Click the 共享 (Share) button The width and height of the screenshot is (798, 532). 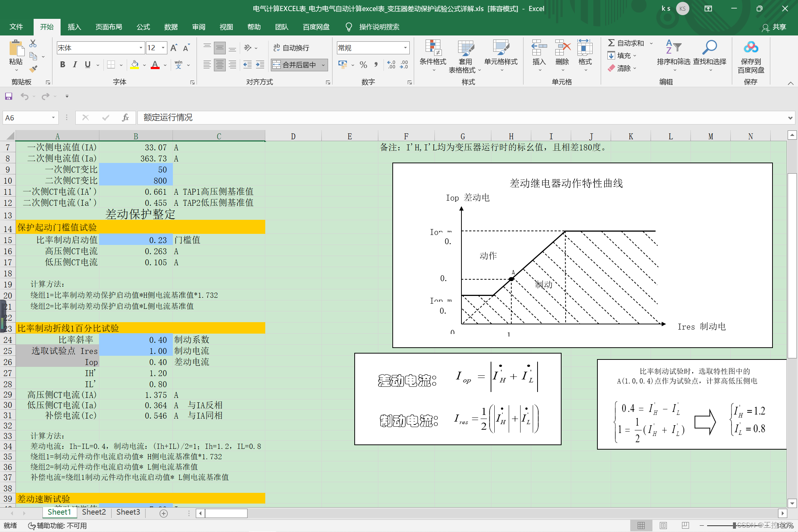click(774, 27)
